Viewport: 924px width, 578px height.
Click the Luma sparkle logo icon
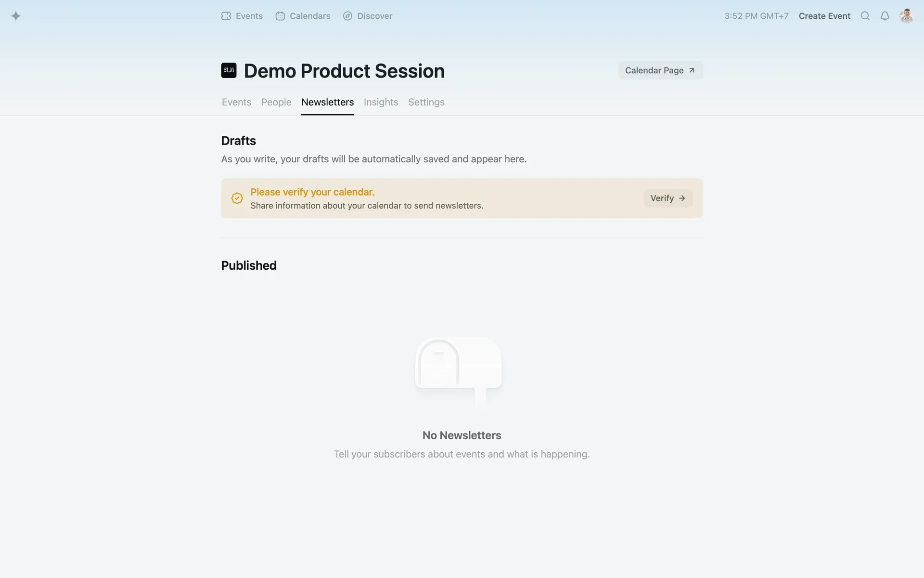coord(16,16)
